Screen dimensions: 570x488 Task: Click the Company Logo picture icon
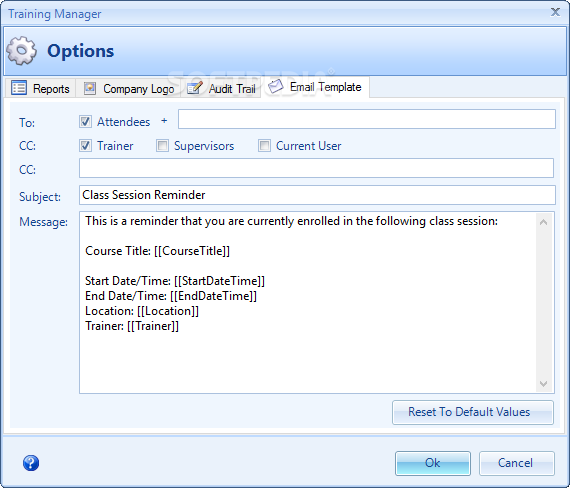point(90,88)
